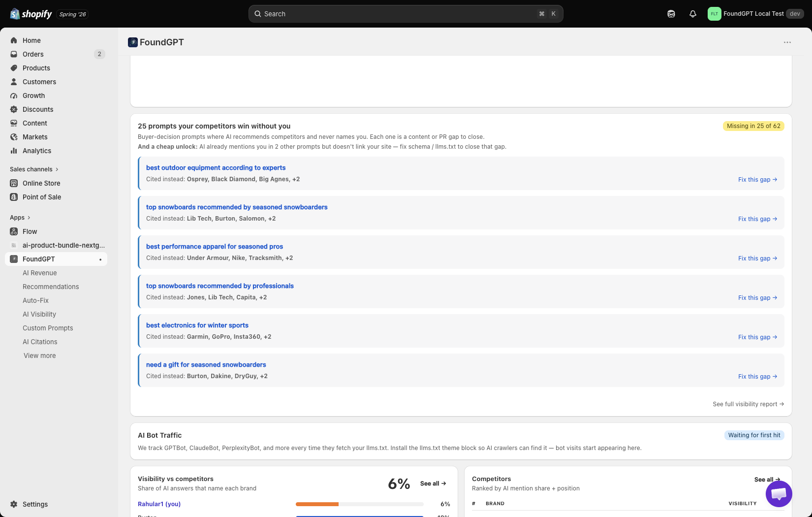Click the Waiting for first hit badge

(754, 435)
